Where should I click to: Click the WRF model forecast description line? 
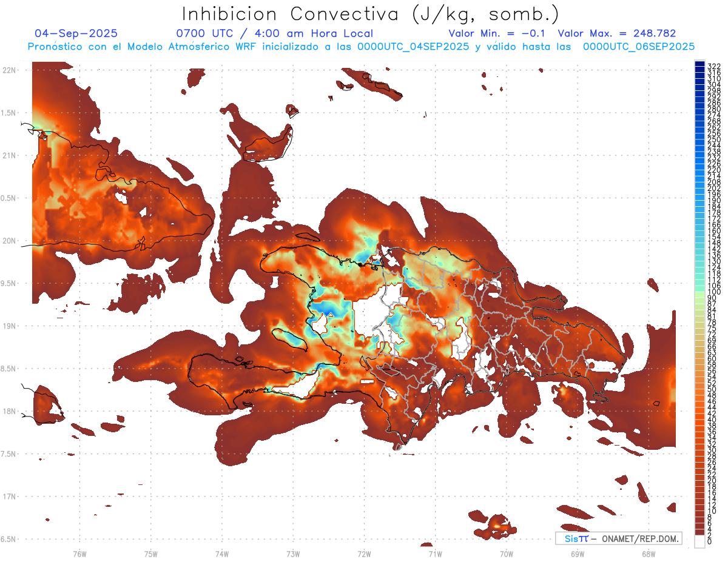[361, 47]
